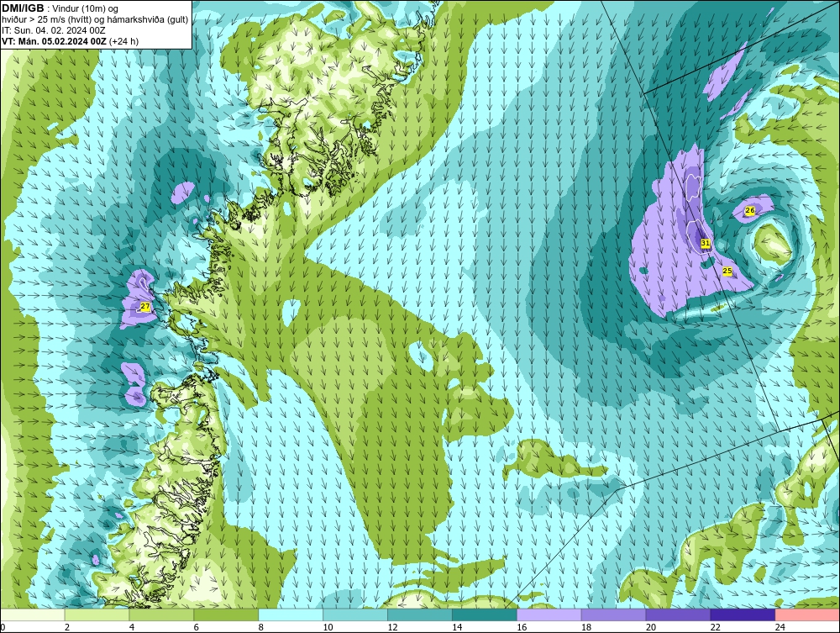This screenshot has width=840, height=633.
Task: Pick the pink swatch above 24 m/s
Action: point(807,615)
